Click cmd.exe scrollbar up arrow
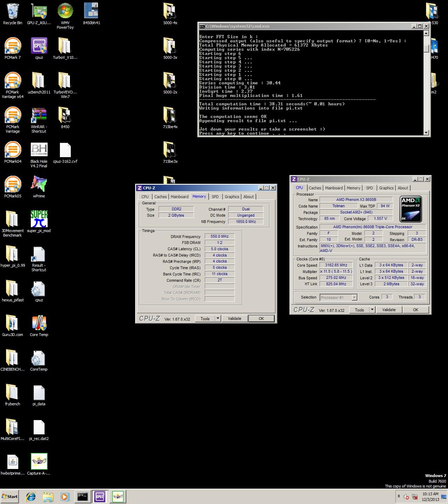Image resolution: width=448 pixels, height=504 pixels. click(426, 33)
